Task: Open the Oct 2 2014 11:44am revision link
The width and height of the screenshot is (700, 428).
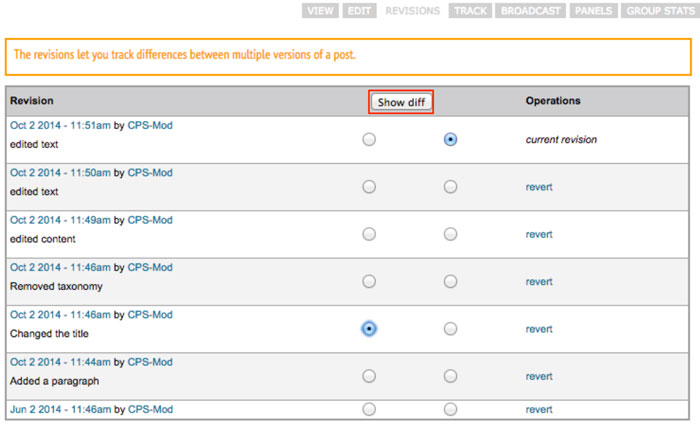Action: (60, 362)
